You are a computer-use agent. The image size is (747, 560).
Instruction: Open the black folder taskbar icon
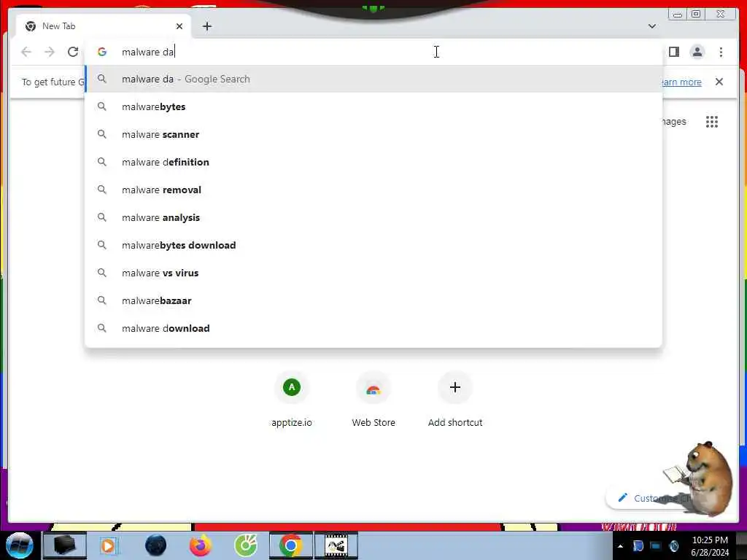pos(65,545)
